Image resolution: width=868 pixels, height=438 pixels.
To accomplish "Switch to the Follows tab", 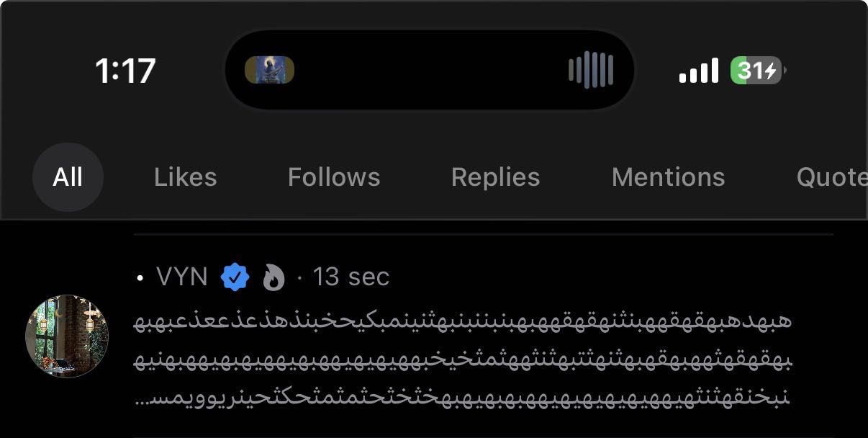I will coord(333,176).
